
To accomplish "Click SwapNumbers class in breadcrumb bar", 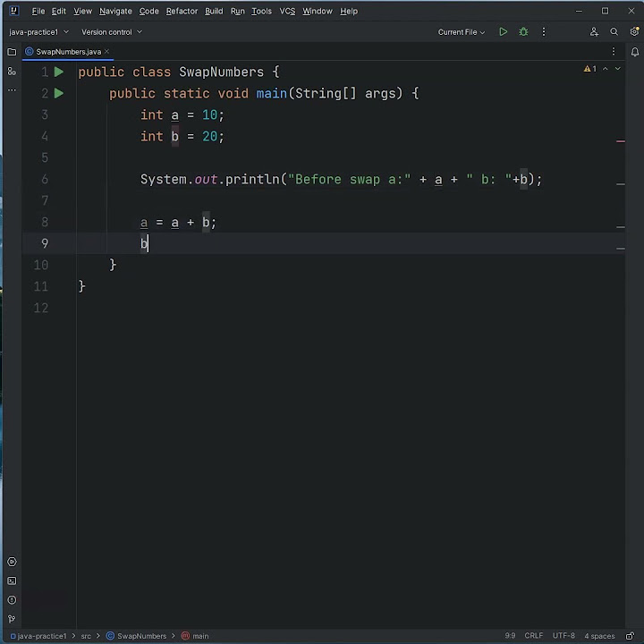I will click(x=136, y=636).
